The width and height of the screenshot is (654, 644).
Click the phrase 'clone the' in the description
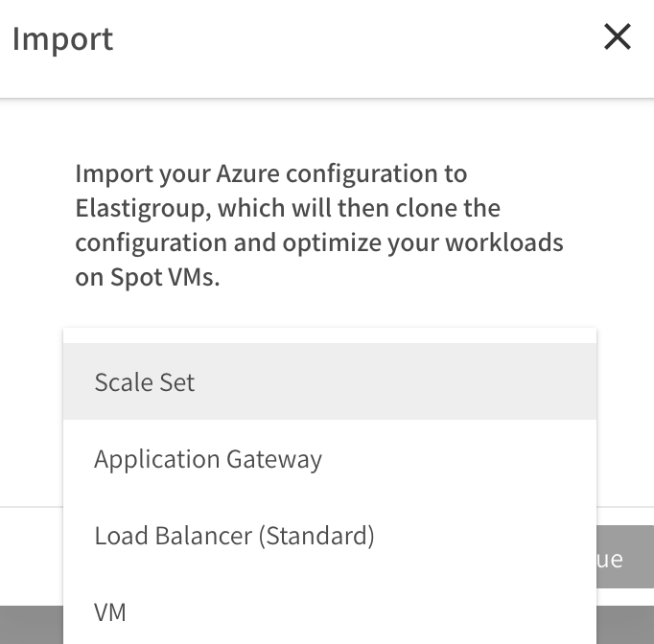point(449,208)
